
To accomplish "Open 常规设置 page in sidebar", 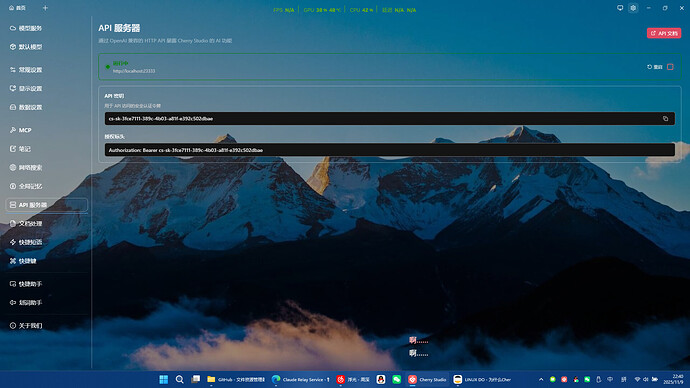I will 26,70.
